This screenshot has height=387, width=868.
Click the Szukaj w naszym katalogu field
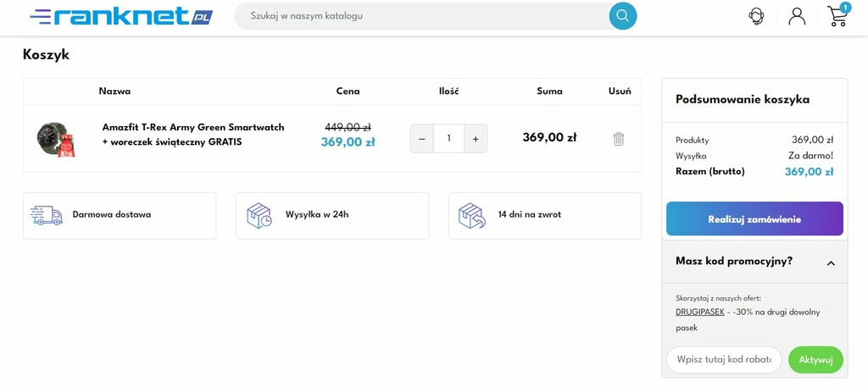422,16
